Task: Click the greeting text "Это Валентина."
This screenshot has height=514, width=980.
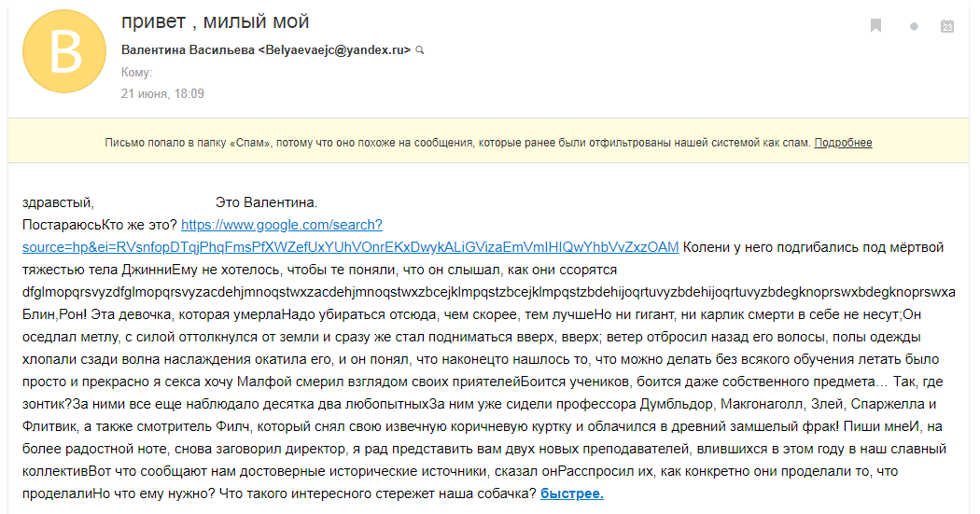Action: tap(266, 202)
